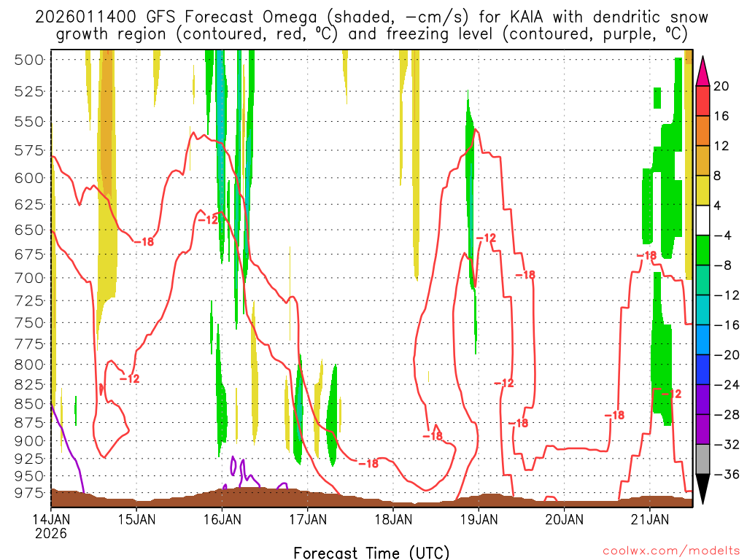This screenshot has width=747, height=560.
Task: Click the 875 pressure level label
Action: pos(29,423)
